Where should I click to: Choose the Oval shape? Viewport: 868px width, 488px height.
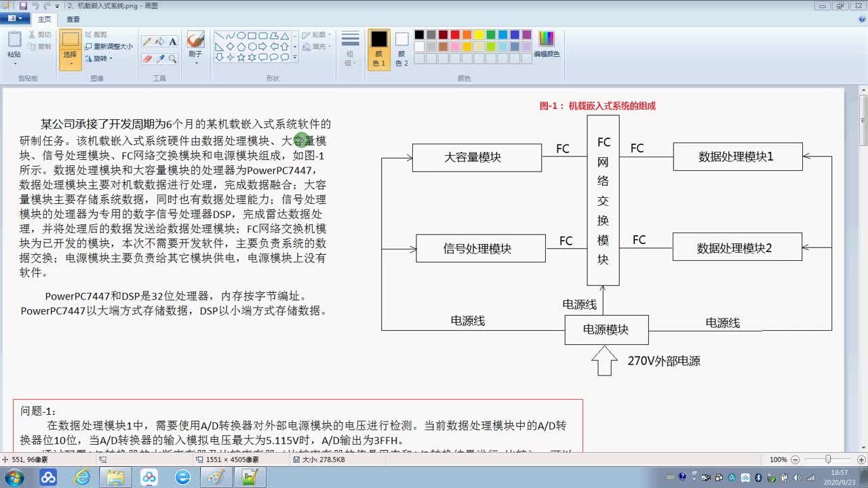coord(241,36)
